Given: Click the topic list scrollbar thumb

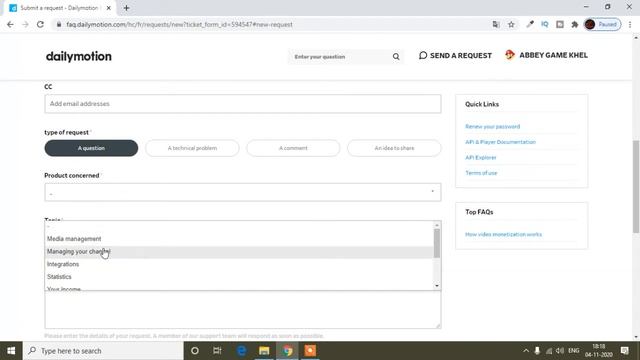Looking at the screenshot, I should tap(437, 243).
